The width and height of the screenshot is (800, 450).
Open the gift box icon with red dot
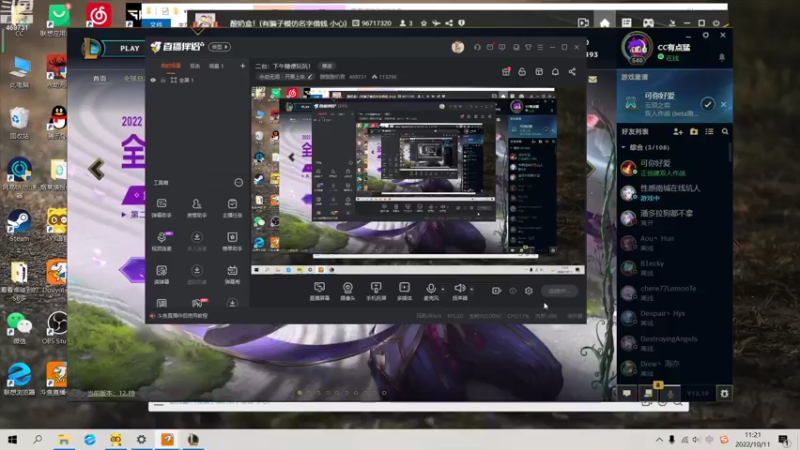[x=506, y=72]
